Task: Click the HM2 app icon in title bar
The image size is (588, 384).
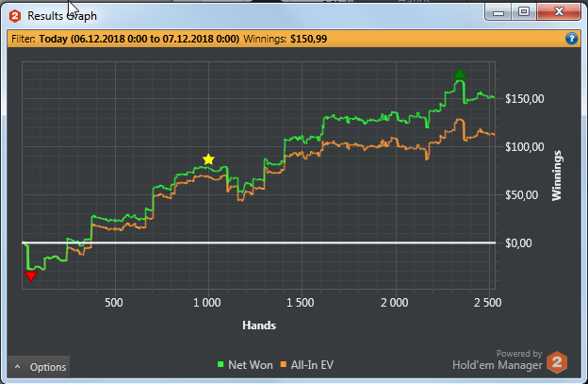Action: [15, 16]
